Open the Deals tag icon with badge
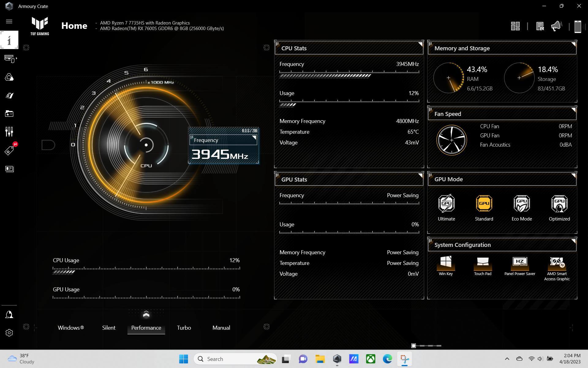Viewport: 588px width, 368px height. pos(9,151)
